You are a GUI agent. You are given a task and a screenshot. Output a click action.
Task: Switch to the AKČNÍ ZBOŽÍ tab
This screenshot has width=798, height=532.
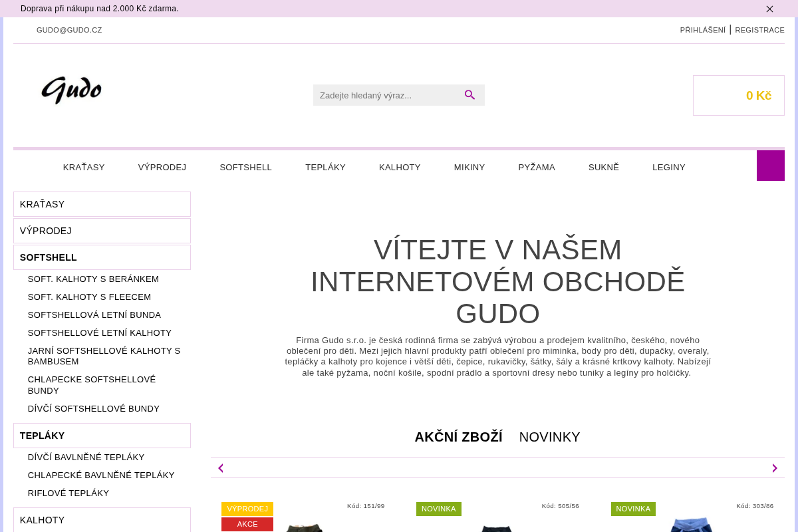click(x=459, y=437)
